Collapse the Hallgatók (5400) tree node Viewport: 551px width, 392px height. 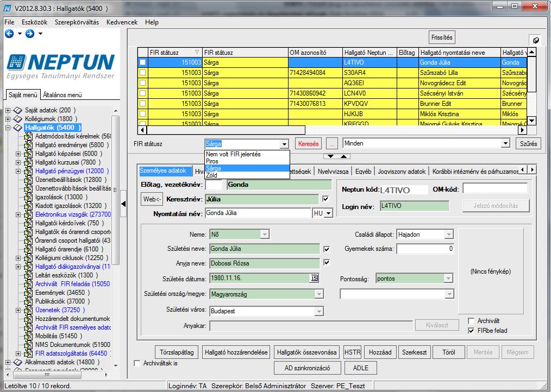[x=8, y=128]
